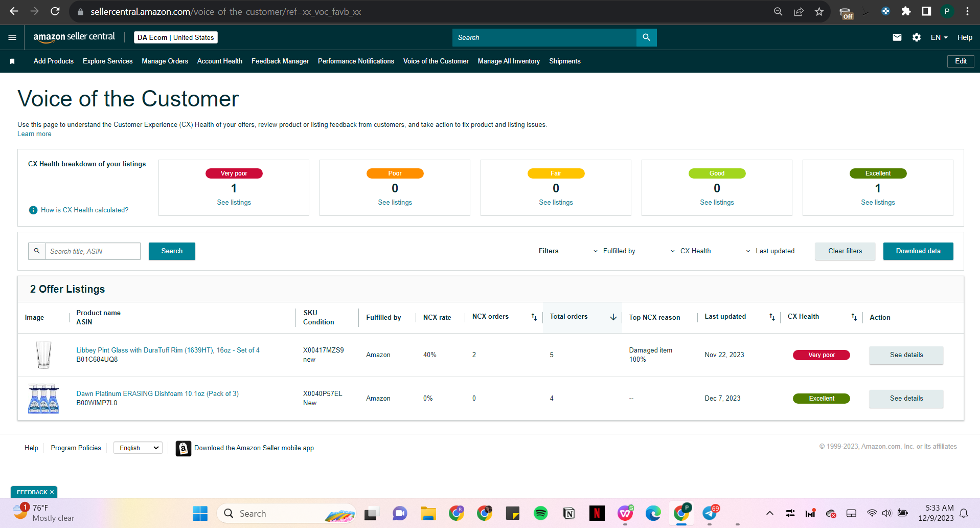Open the Libbey Pint Glass product link
This screenshot has height=528, width=980.
[x=168, y=350]
